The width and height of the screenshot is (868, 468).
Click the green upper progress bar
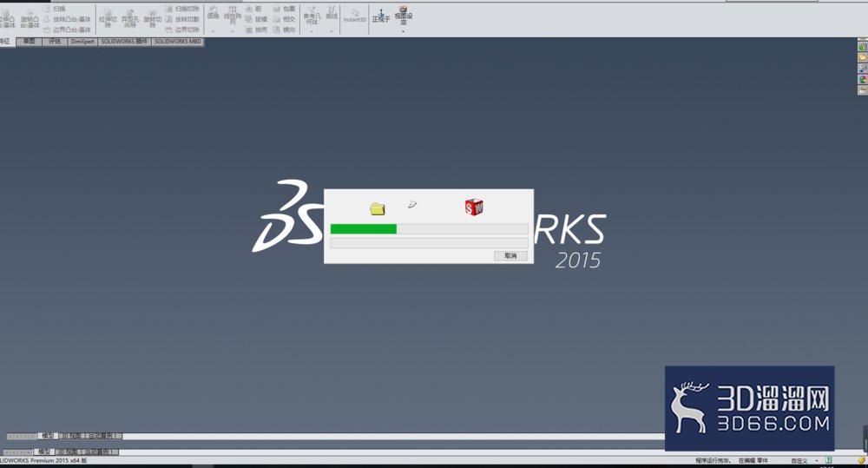[429, 228]
